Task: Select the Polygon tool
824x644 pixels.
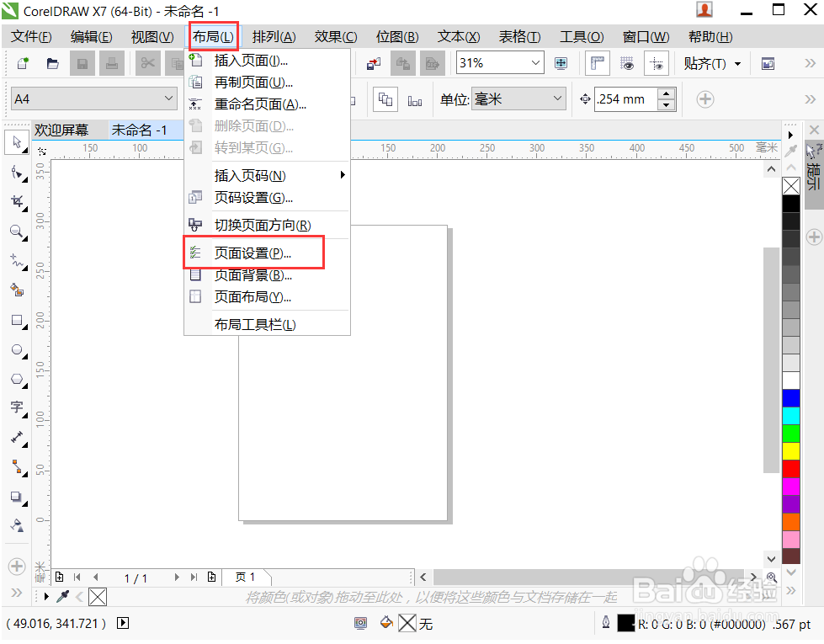Action: click(16, 380)
